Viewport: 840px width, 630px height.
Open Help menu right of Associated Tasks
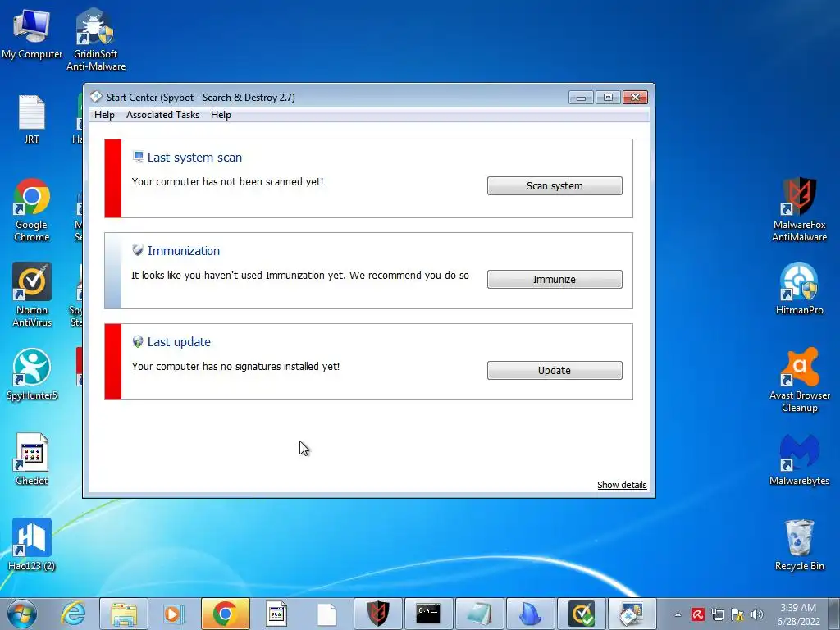(x=221, y=115)
